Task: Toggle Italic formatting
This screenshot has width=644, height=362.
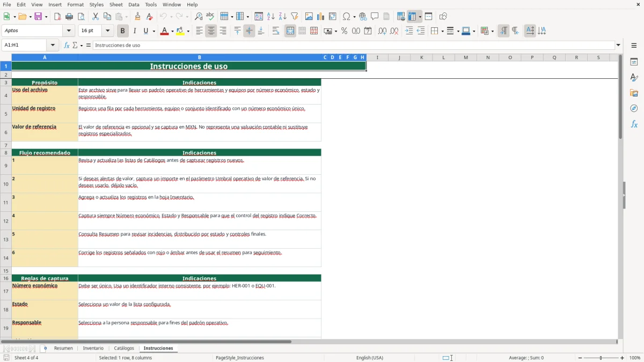Action: [x=134, y=31]
